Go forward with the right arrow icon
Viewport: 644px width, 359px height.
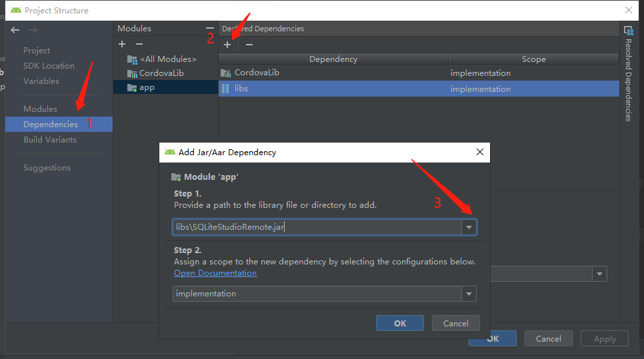33,30
